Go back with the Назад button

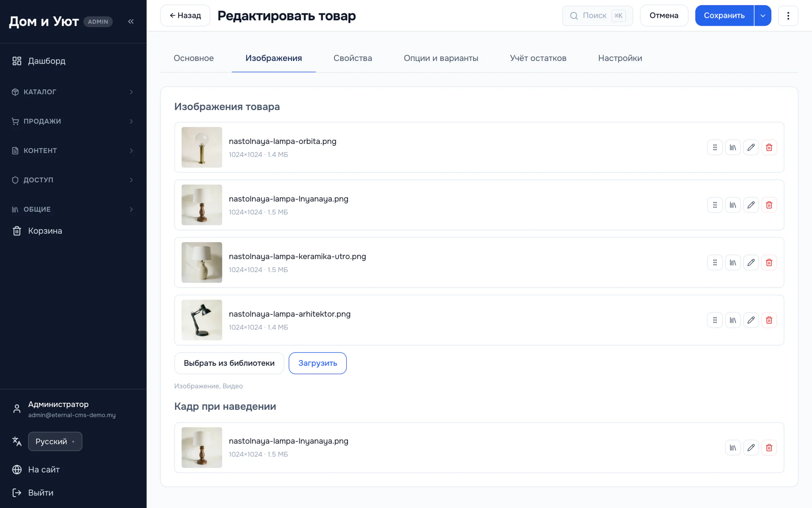[x=185, y=16]
